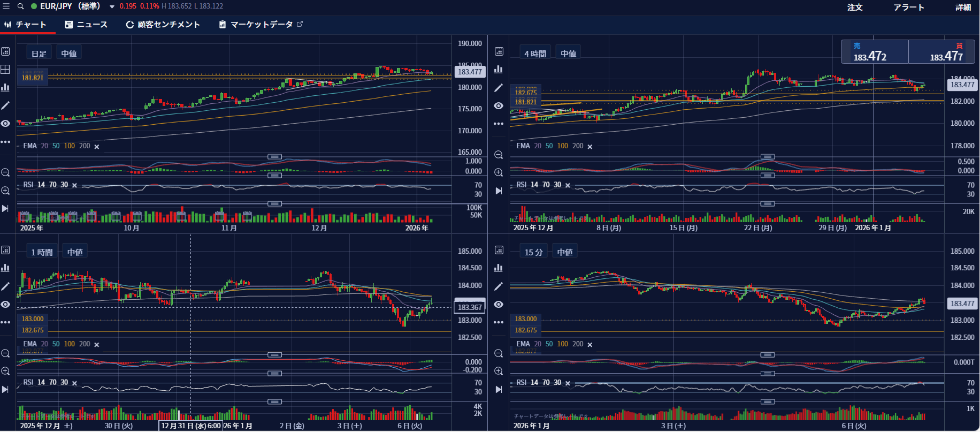Viewport: 980px width, 432px height.
Task: Click the buy price 183.477 button
Action: 941,52
